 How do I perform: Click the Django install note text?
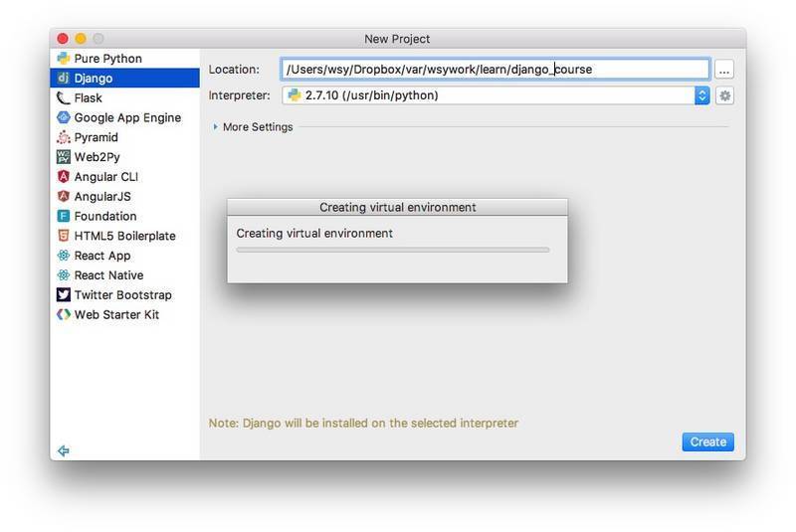[363, 423]
